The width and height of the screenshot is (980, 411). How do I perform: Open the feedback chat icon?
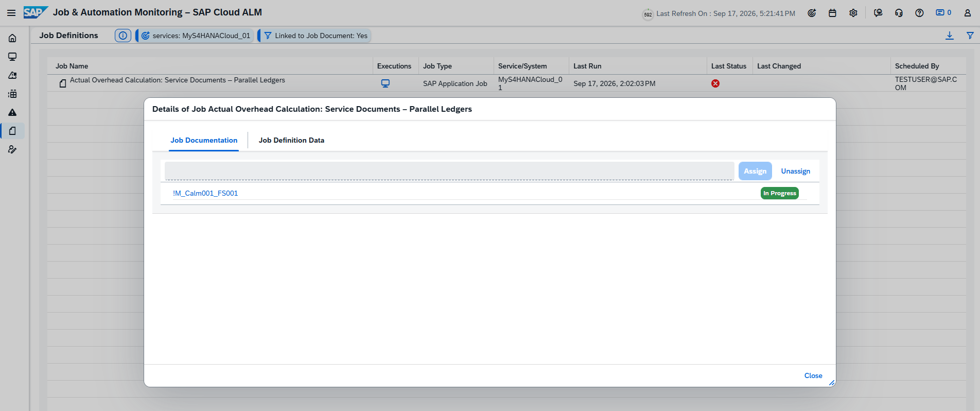pos(878,13)
